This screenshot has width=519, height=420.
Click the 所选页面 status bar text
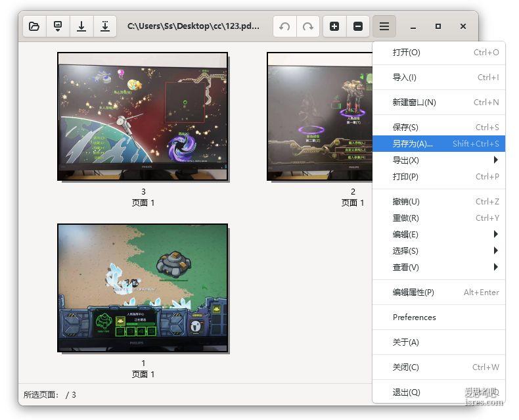tap(50, 395)
